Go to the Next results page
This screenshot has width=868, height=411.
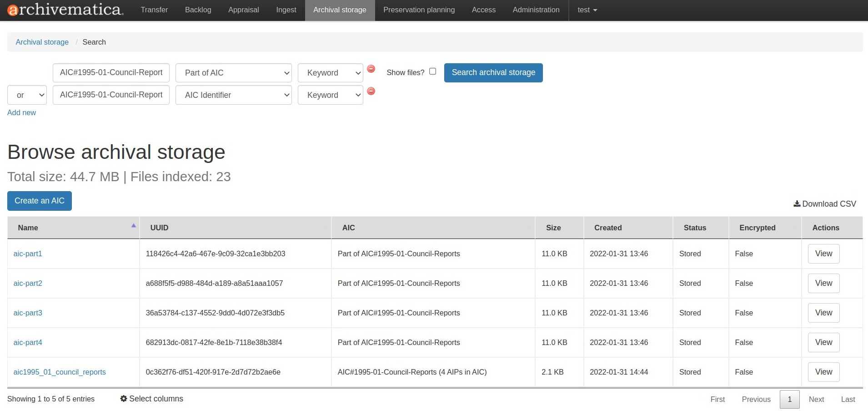[816, 399]
